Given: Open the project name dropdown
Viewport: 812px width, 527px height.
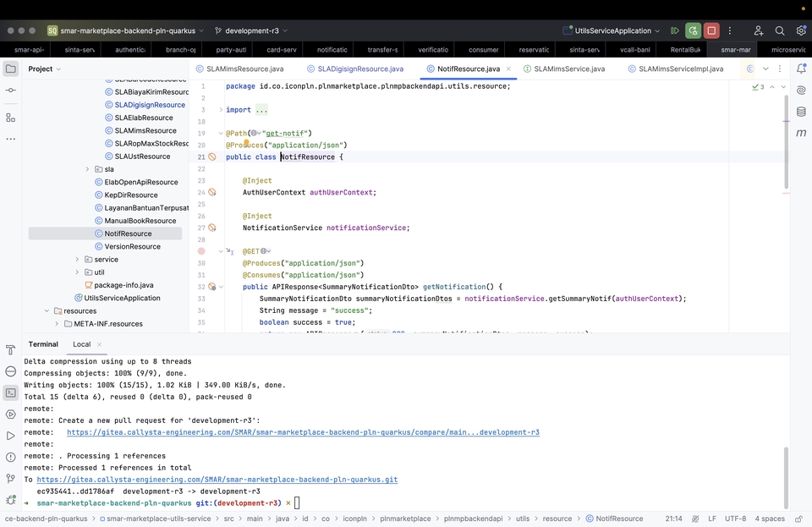Looking at the screenshot, I should pos(126,30).
